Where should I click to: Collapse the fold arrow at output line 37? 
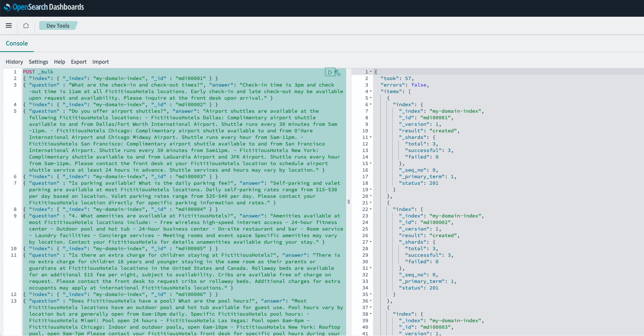pos(370,308)
